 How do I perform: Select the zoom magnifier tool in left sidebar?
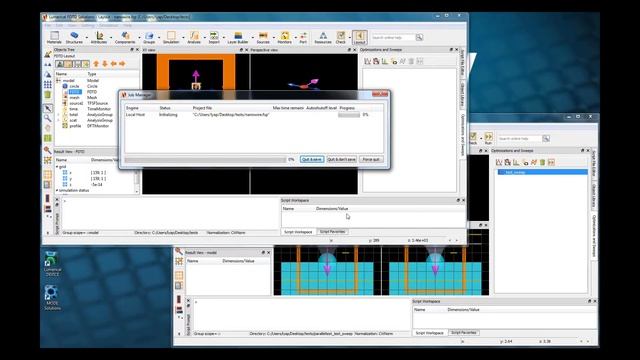pos(48,118)
